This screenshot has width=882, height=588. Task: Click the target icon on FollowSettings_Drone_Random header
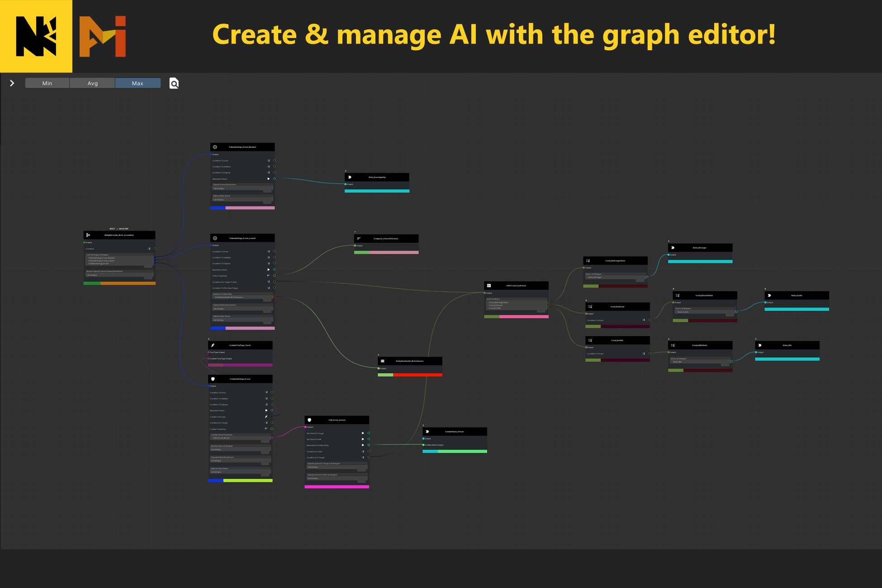point(215,147)
